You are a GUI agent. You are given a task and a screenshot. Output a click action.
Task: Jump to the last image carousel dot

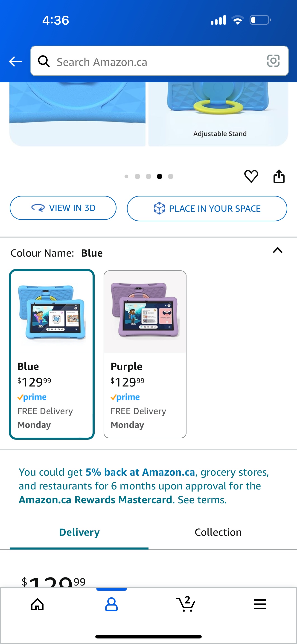171,176
